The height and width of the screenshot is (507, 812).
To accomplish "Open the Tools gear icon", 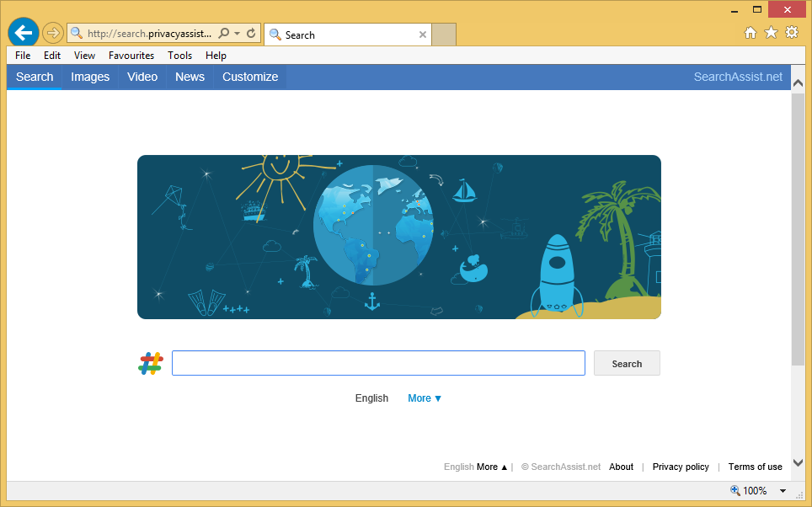I will [x=792, y=33].
